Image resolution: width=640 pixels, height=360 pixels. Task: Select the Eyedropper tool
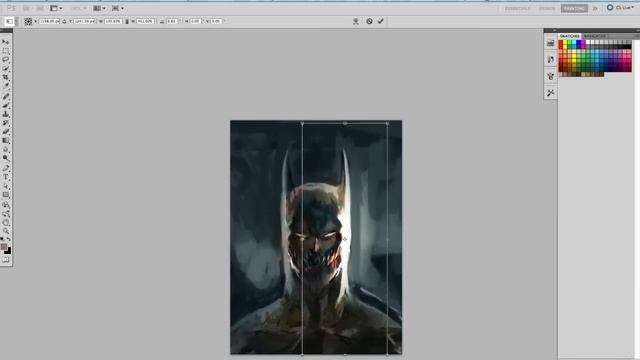point(6,86)
